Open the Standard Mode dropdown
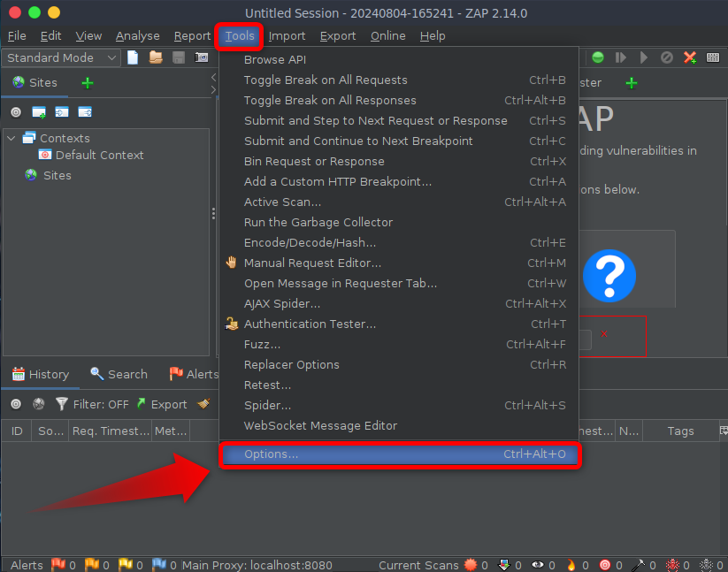Screen dimensions: 728x572 pos(61,57)
